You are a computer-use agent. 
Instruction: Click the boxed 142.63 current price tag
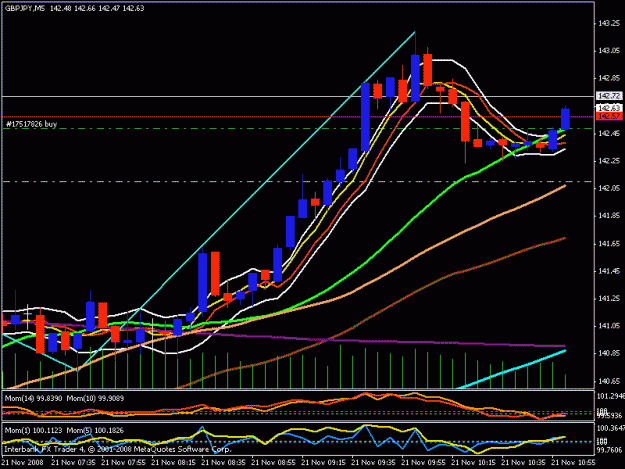[x=609, y=108]
